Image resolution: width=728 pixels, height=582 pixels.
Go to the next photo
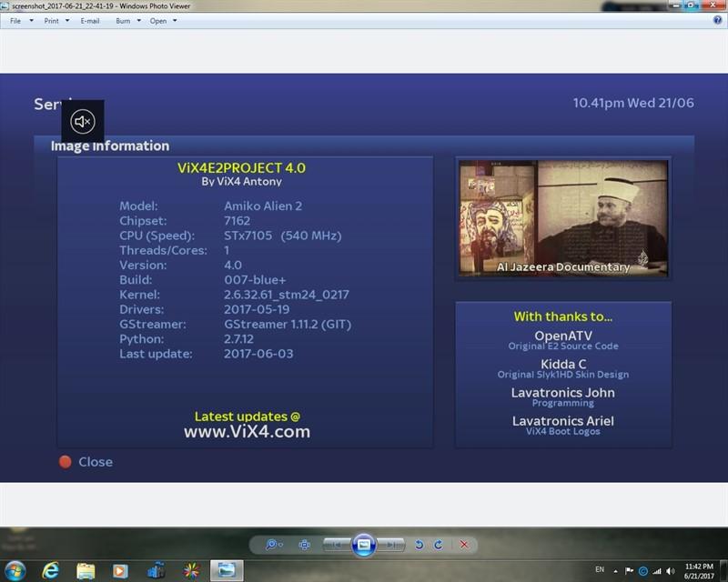tap(390, 545)
